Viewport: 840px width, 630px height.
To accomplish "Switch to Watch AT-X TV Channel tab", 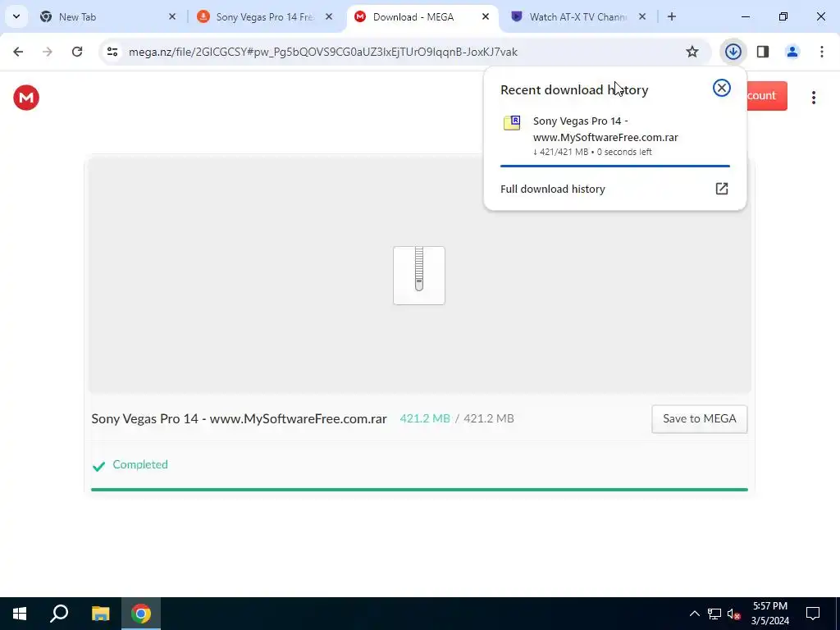I will click(577, 16).
